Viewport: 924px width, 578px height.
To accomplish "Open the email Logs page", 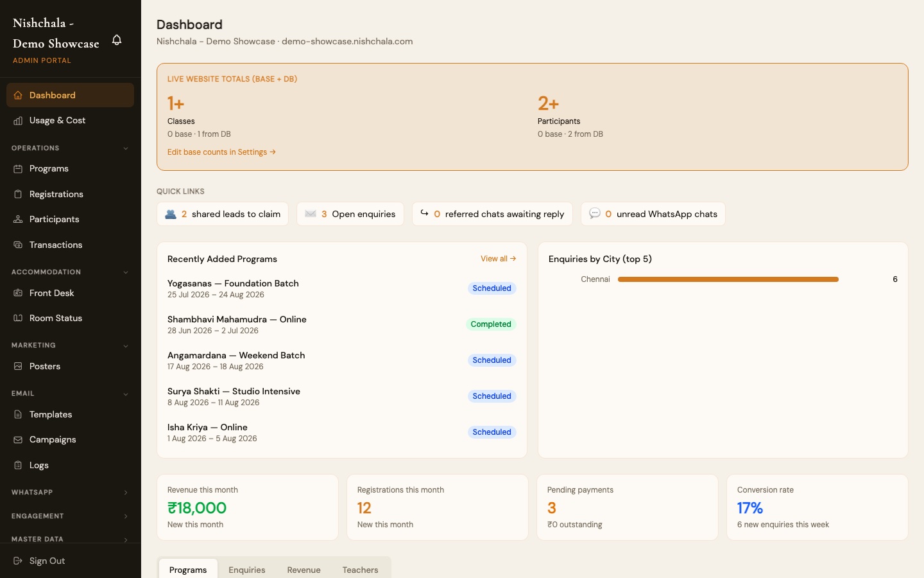I will point(70,465).
